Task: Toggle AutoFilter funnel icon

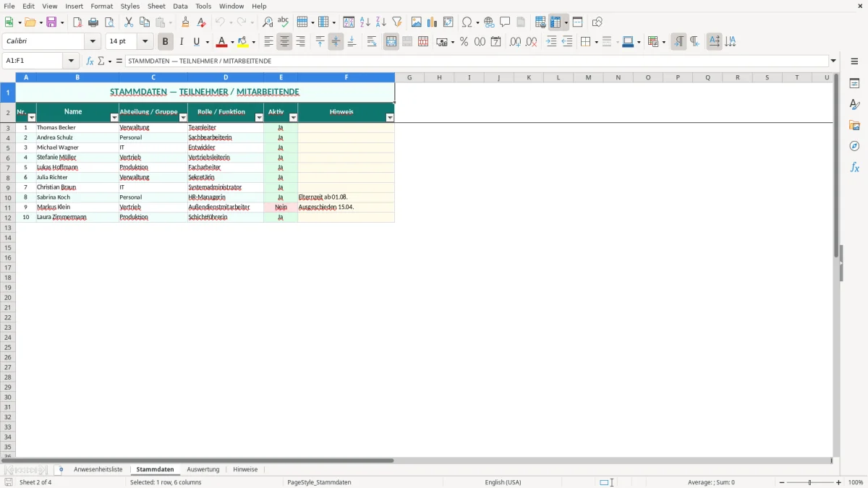Action: coord(396,22)
